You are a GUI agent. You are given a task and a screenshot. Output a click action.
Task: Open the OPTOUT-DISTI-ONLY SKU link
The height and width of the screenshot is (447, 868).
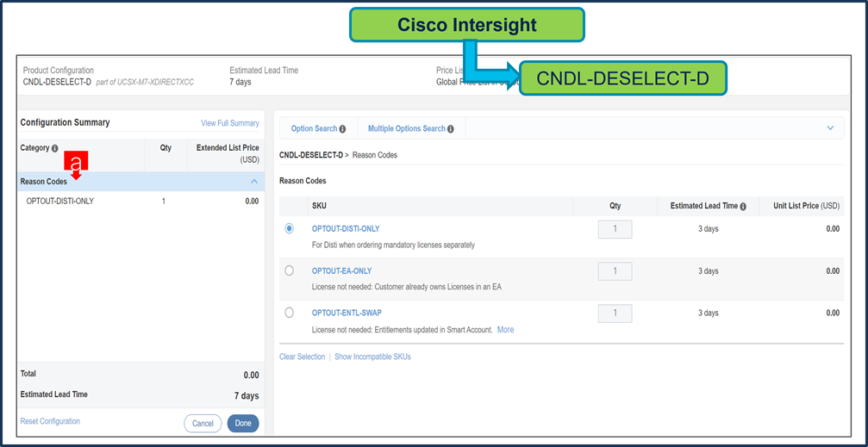click(346, 228)
